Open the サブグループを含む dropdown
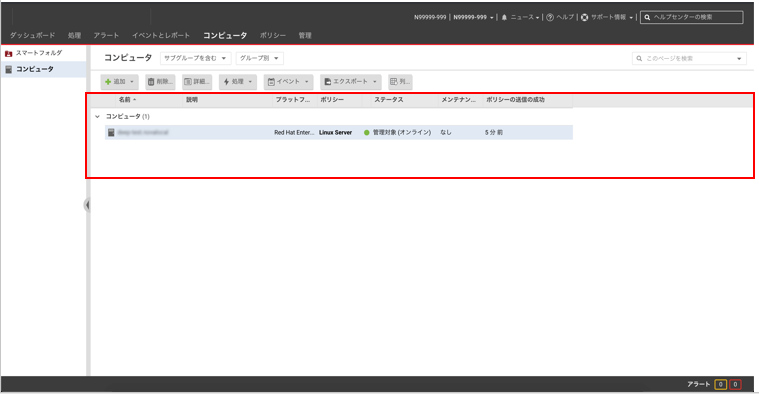Viewport: 759px width, 394px height. [x=195, y=58]
